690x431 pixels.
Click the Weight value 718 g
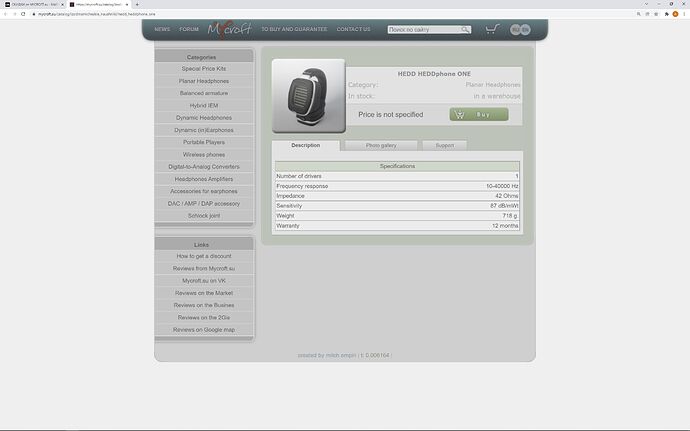click(x=510, y=216)
